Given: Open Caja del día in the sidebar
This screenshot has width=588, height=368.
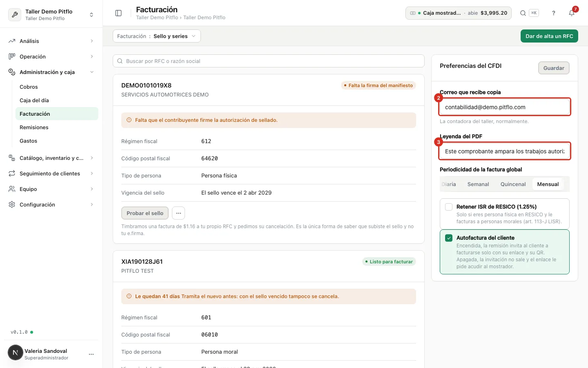Looking at the screenshot, I should 57,100.
